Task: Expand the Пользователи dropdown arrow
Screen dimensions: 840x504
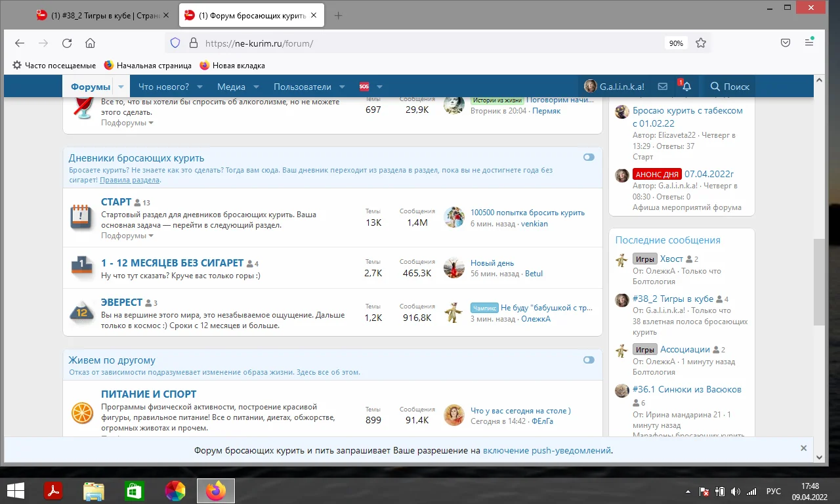Action: [343, 87]
